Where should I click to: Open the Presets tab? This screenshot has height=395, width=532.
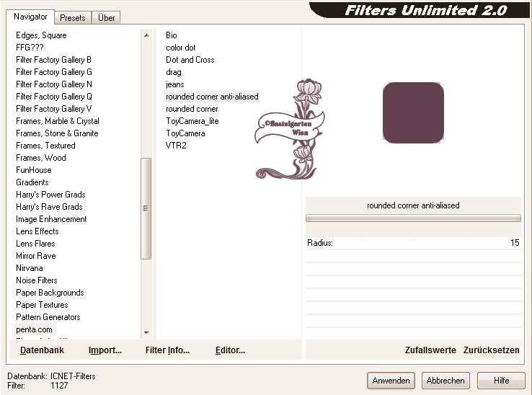(73, 17)
